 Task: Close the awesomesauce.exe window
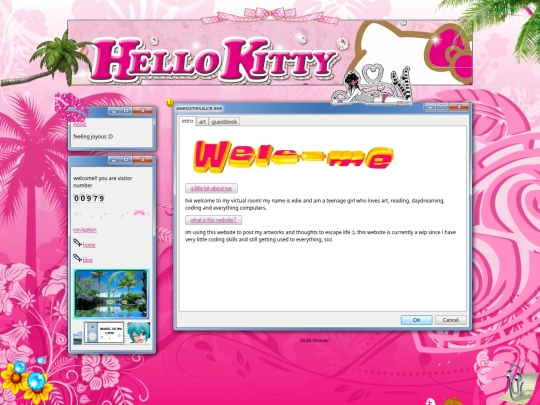point(459,107)
